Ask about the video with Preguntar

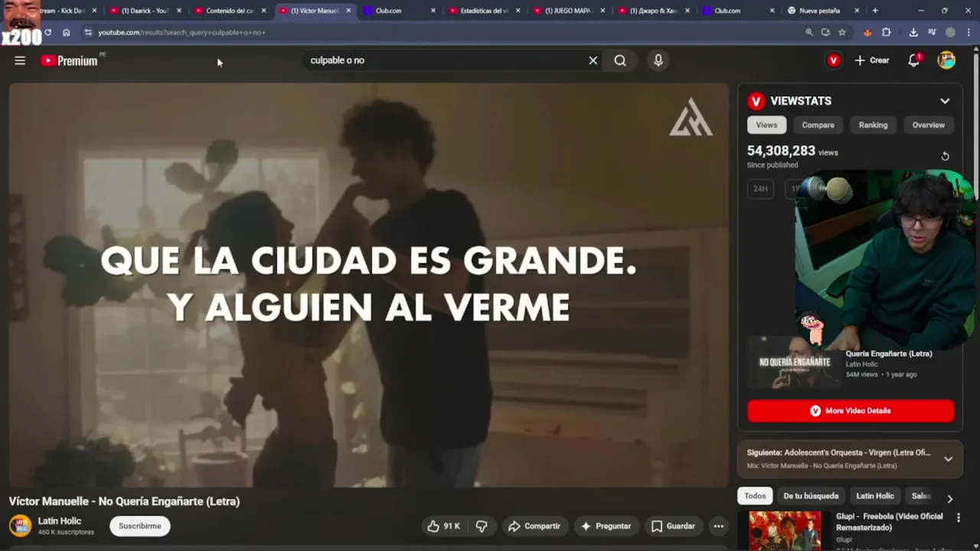606,526
